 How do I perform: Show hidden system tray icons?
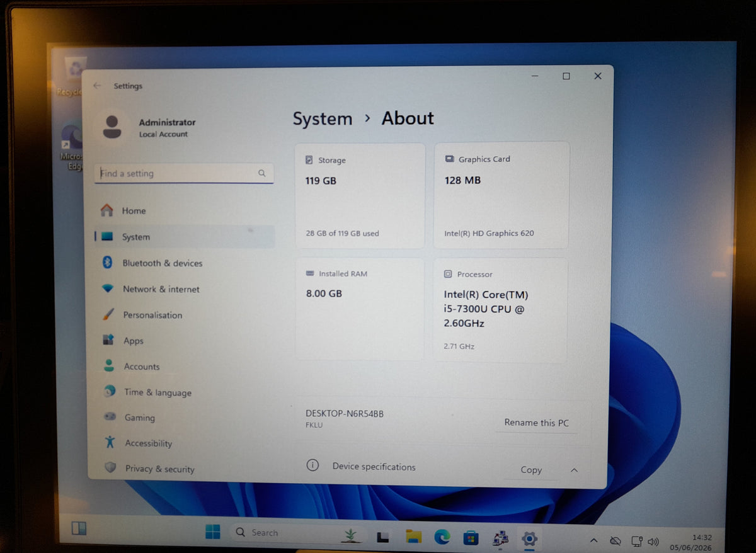coord(593,540)
